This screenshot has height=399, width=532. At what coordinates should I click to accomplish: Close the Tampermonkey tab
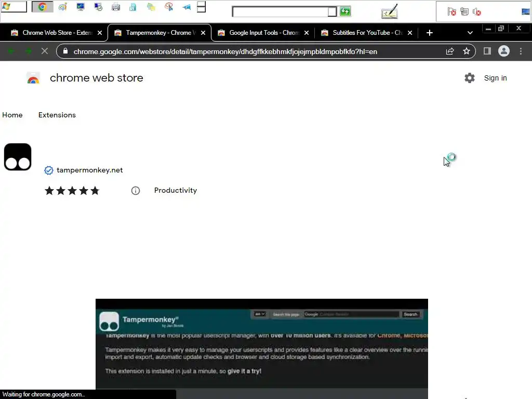click(x=203, y=33)
